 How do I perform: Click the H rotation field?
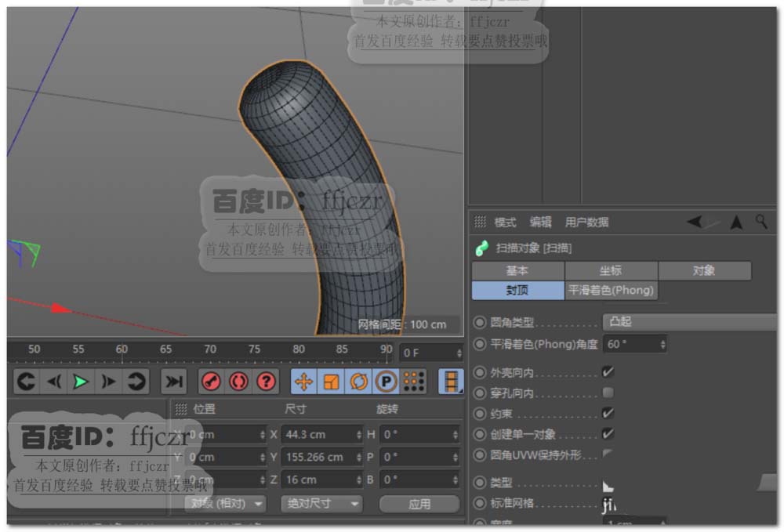coord(419,435)
